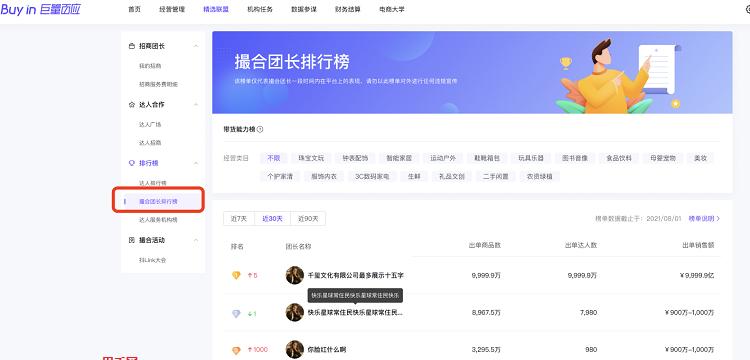Click the bronze rank-three diamond badge

[236, 350]
